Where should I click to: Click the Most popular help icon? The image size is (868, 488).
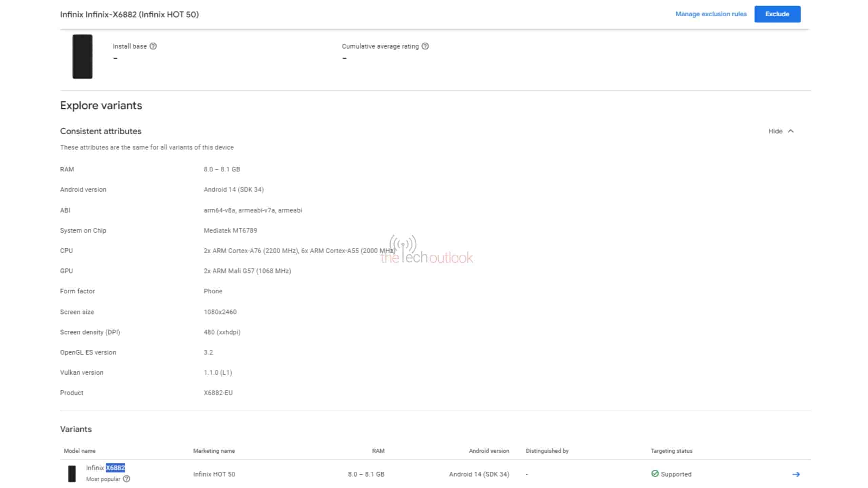click(126, 479)
